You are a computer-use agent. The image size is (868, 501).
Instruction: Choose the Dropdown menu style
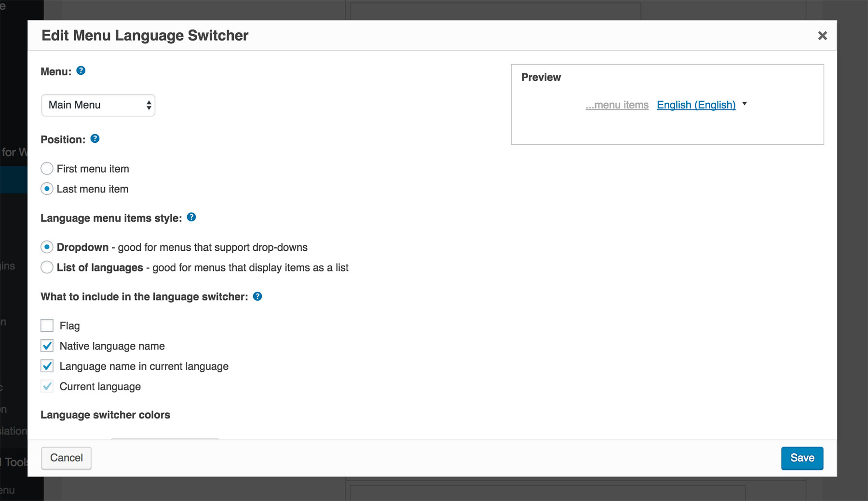click(x=47, y=247)
